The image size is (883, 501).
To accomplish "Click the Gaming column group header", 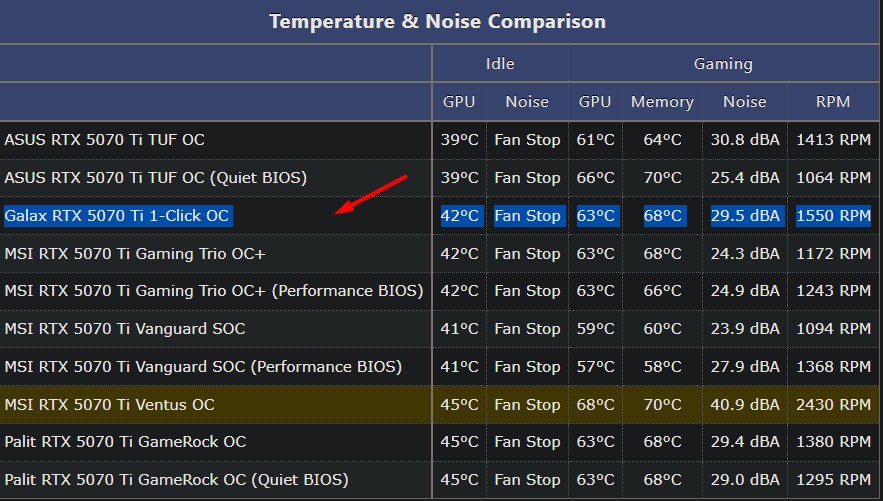I will (723, 64).
